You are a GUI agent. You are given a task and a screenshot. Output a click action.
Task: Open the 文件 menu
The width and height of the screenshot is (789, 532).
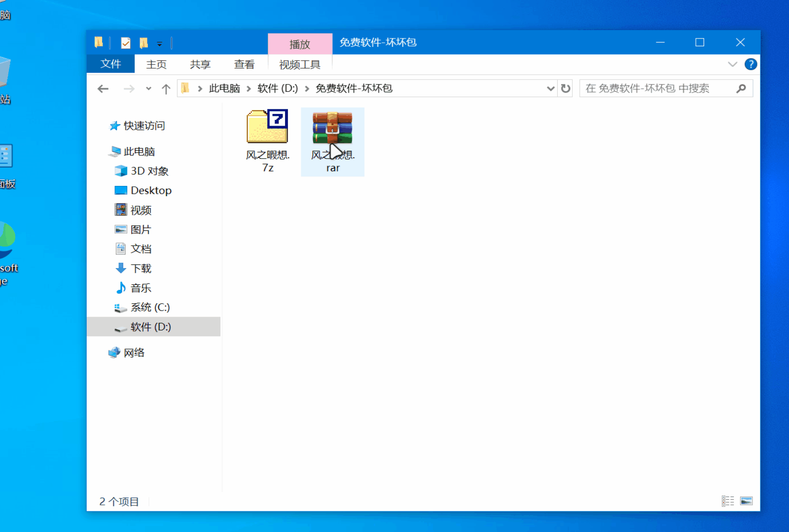(x=110, y=64)
